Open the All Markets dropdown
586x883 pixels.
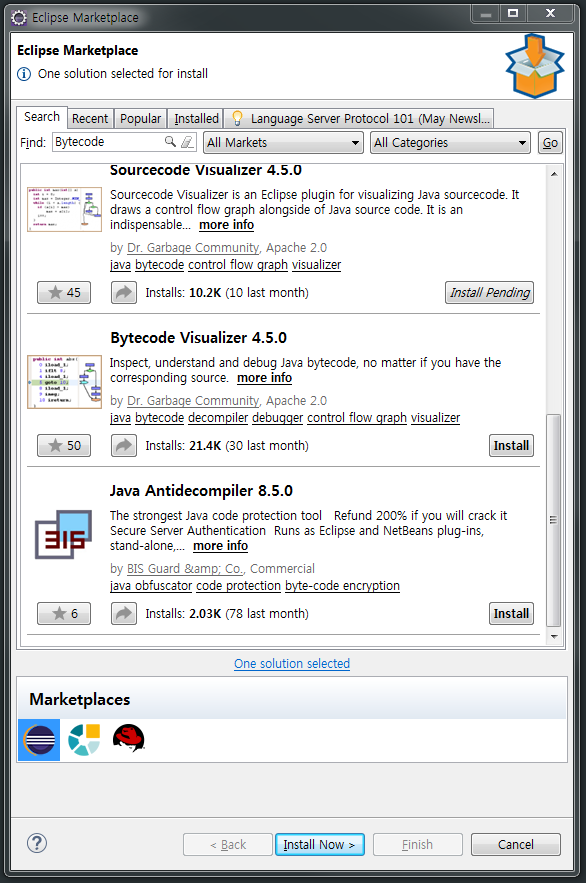click(283, 142)
